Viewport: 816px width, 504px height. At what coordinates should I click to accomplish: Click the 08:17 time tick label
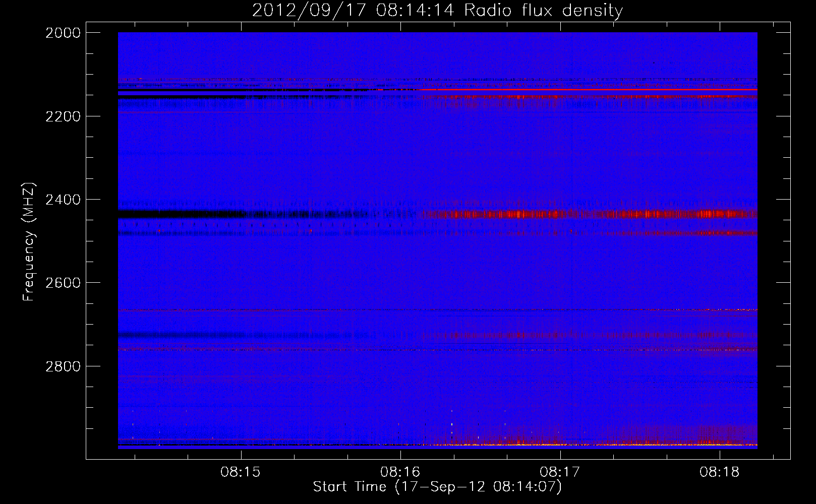560,472
